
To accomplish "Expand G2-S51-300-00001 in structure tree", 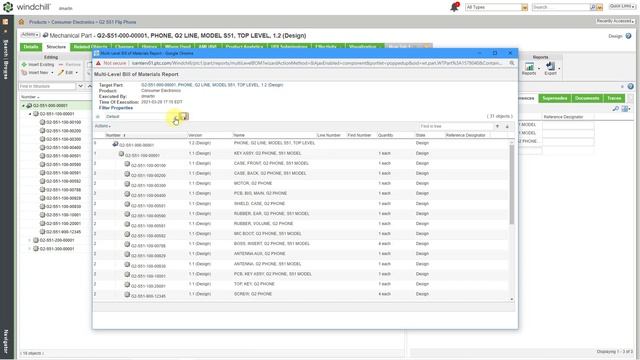I will coord(30,249).
